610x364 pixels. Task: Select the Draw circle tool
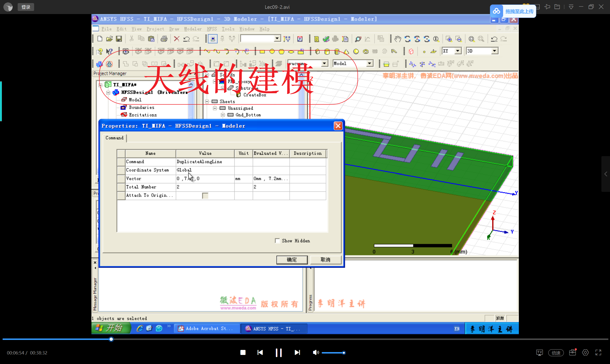click(272, 51)
